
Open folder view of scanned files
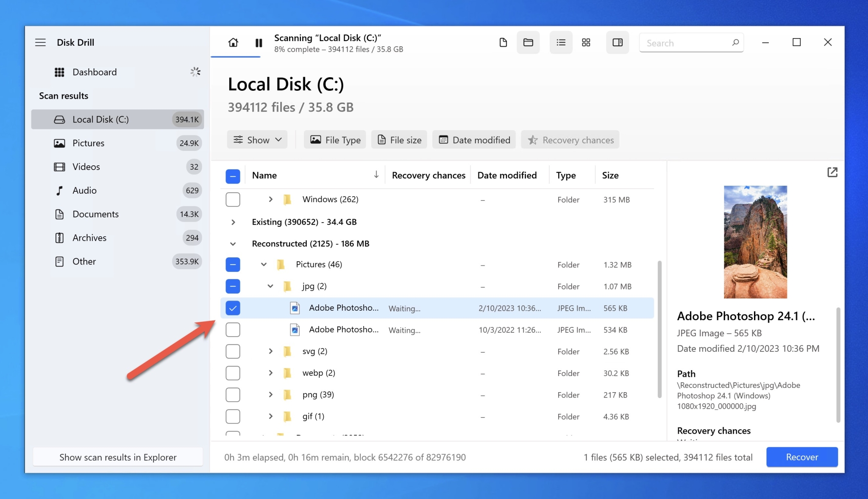point(528,42)
